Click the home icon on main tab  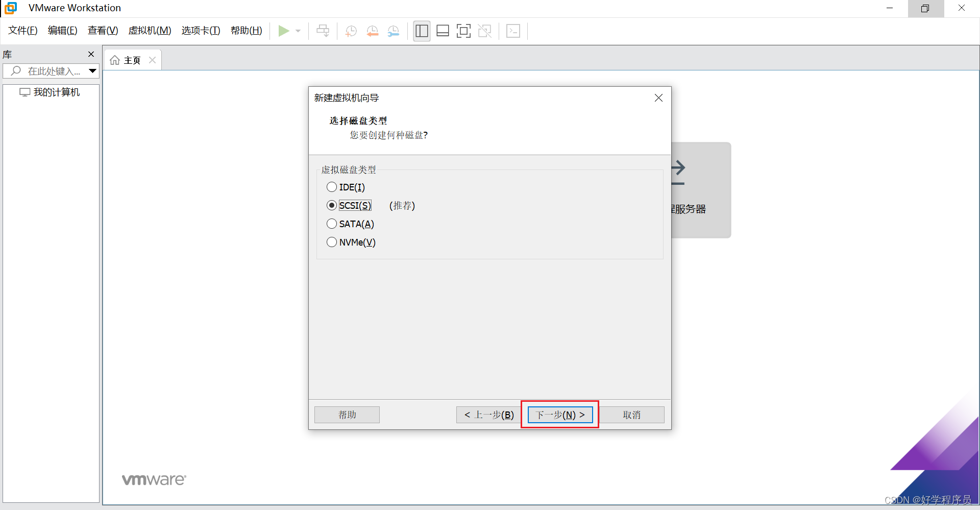coord(115,60)
